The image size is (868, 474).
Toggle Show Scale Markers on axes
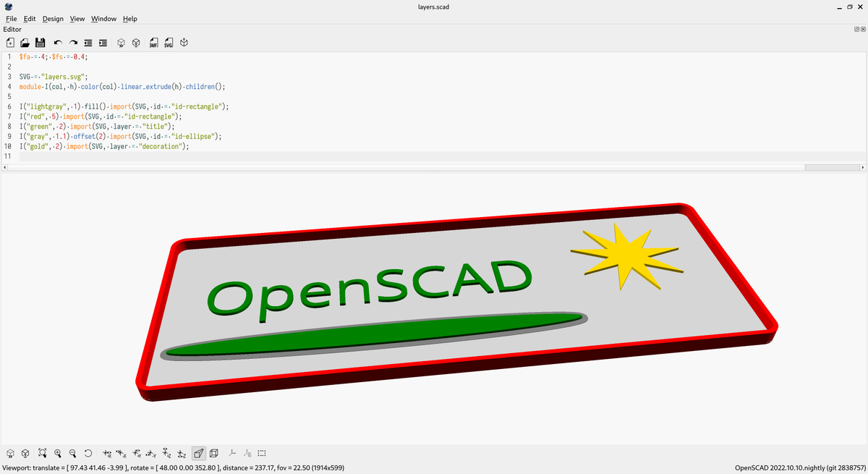247,454
